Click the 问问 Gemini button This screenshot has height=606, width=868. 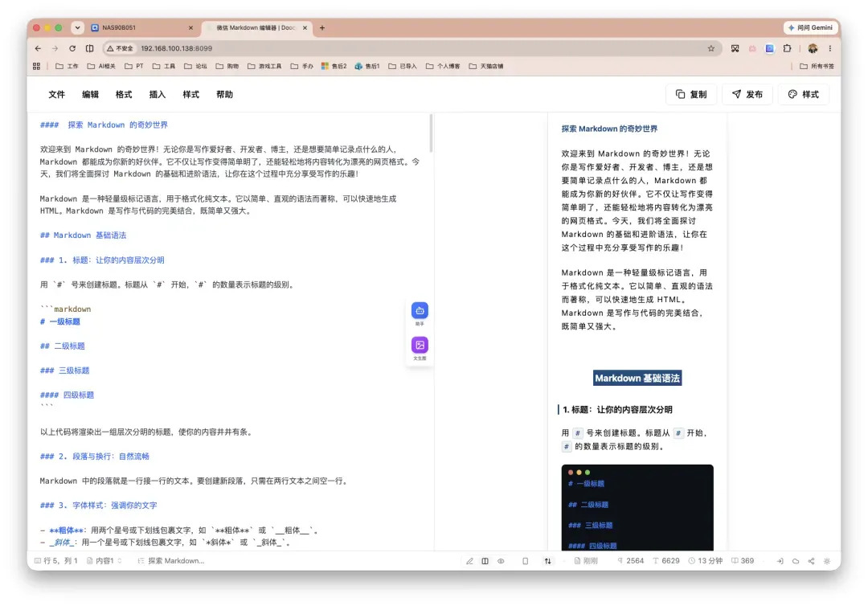(810, 27)
